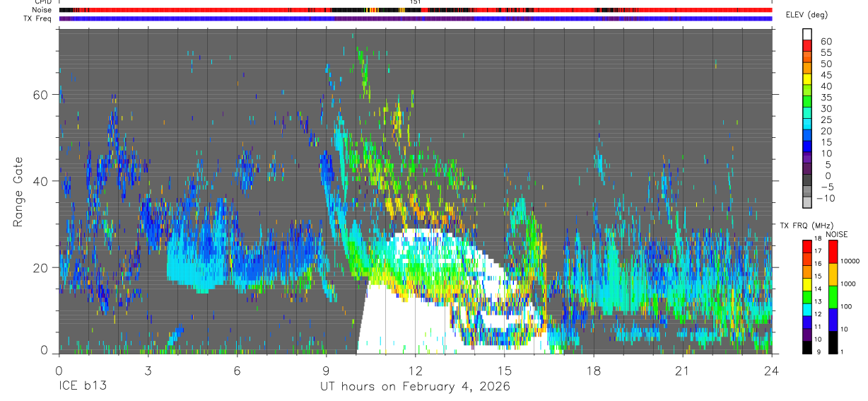Click the '21' tick on UT hours axis
The height and width of the screenshot is (401, 868).
[x=683, y=371]
